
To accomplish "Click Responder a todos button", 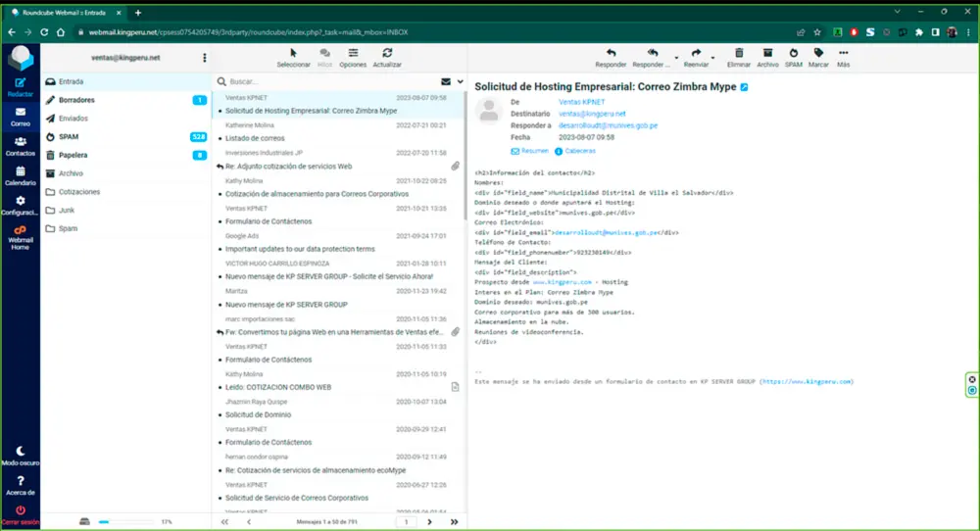I will click(x=652, y=58).
